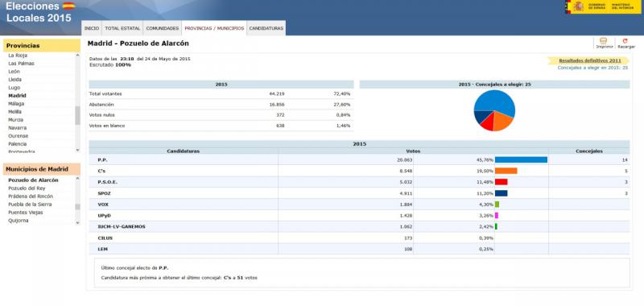Click the SPOZ candidatura name

click(x=104, y=193)
